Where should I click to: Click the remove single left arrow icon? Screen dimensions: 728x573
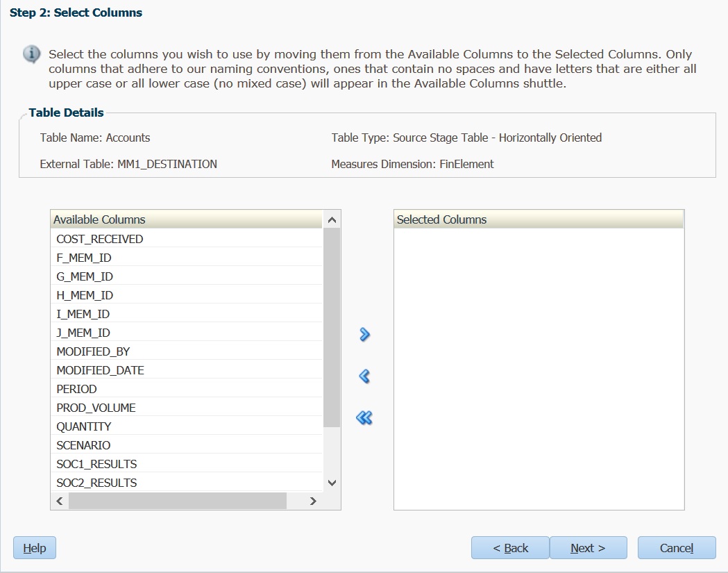[x=364, y=376]
